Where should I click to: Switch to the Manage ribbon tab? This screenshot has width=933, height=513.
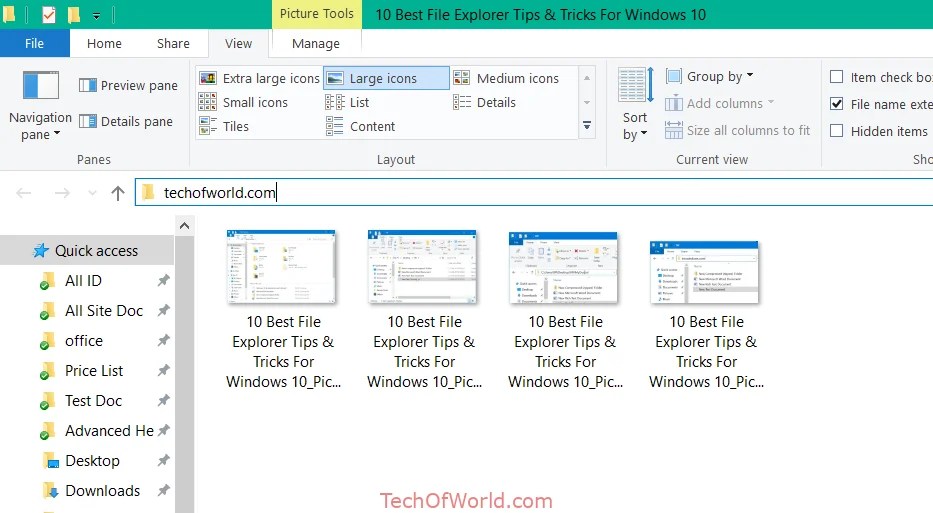coord(316,43)
